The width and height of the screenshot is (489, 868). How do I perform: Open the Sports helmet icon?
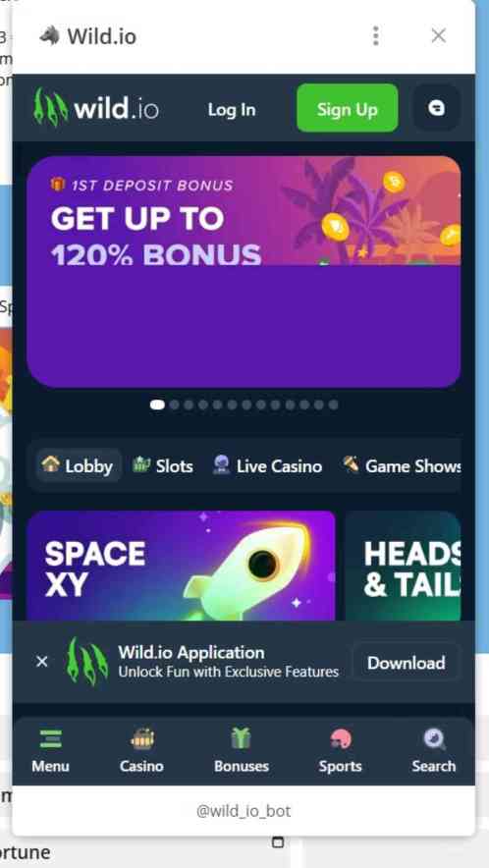(340, 739)
